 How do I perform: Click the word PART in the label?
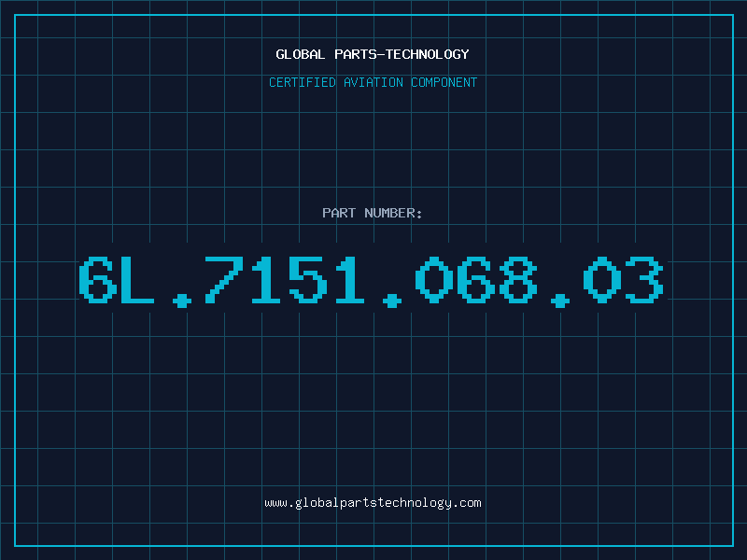click(339, 213)
